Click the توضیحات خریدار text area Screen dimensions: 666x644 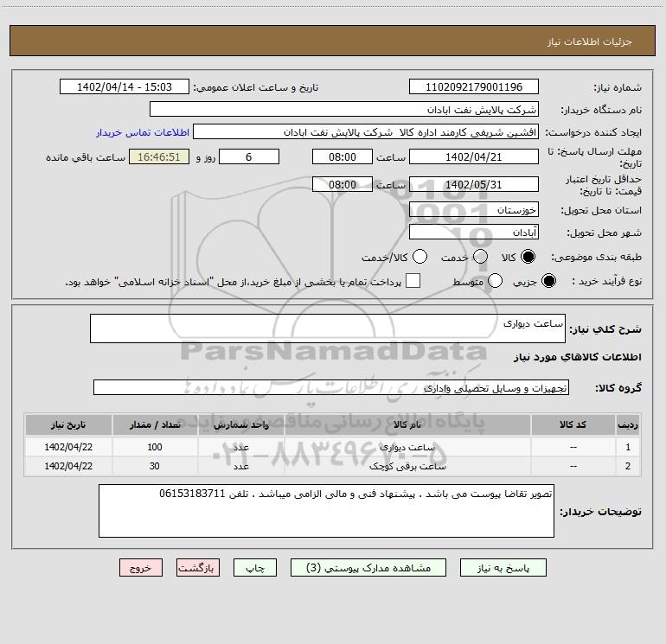[326, 511]
